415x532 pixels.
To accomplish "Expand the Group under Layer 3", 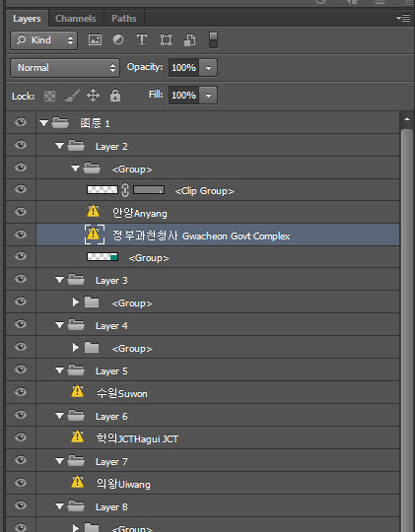I will pyautogui.click(x=76, y=302).
